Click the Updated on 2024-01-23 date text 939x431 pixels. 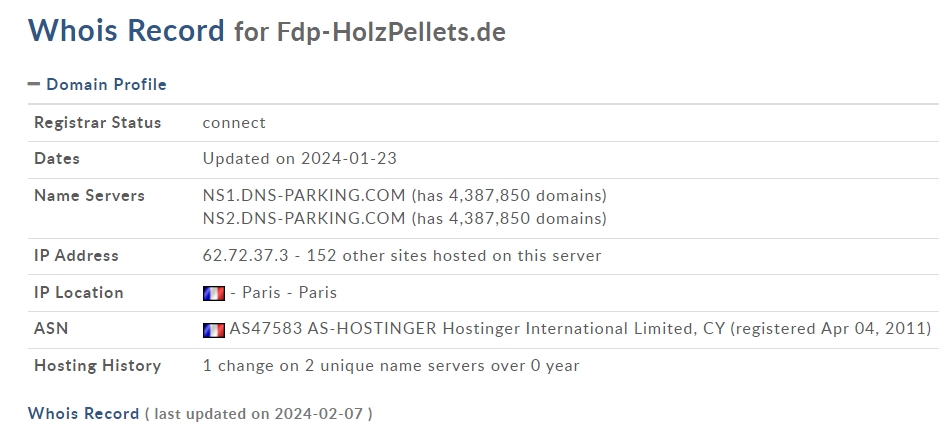click(299, 159)
